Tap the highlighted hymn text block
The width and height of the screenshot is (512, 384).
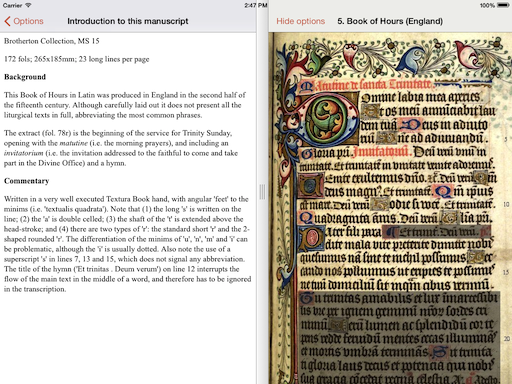click(x=399, y=337)
